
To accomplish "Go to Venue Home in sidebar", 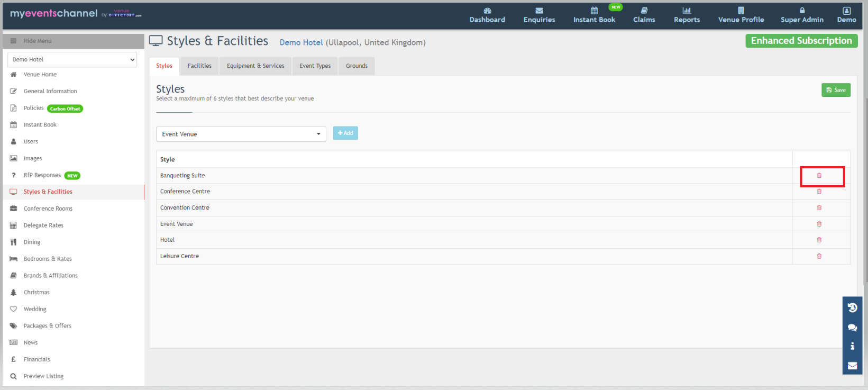I will coord(40,75).
